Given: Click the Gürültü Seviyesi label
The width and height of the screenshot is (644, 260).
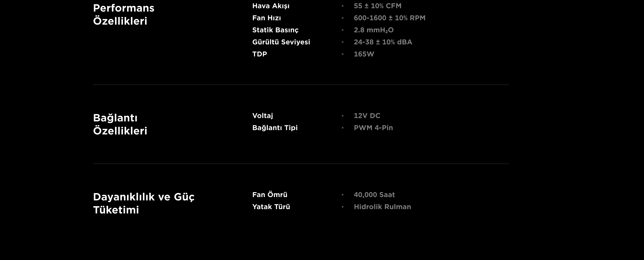Looking at the screenshot, I should (281, 42).
